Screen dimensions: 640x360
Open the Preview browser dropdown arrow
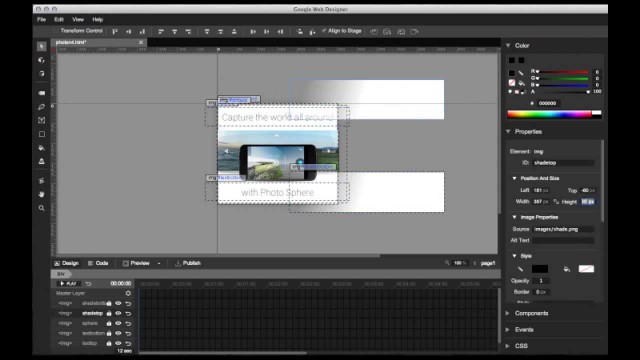click(x=159, y=263)
